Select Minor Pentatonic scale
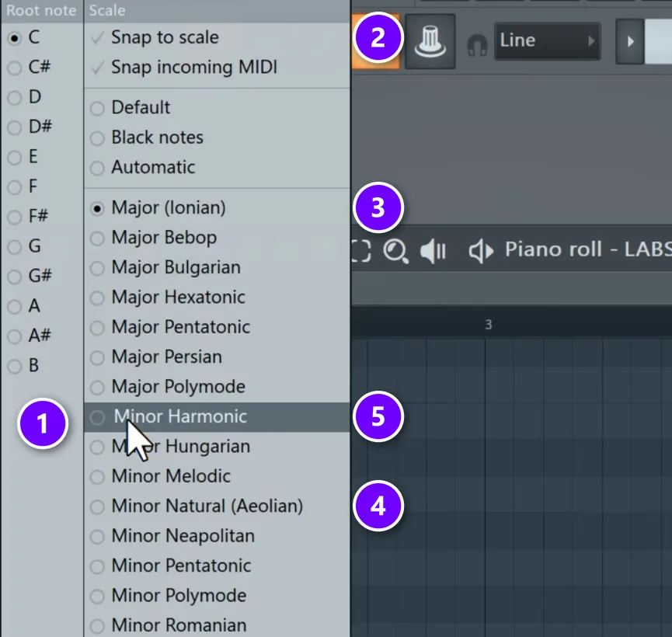 point(217,566)
